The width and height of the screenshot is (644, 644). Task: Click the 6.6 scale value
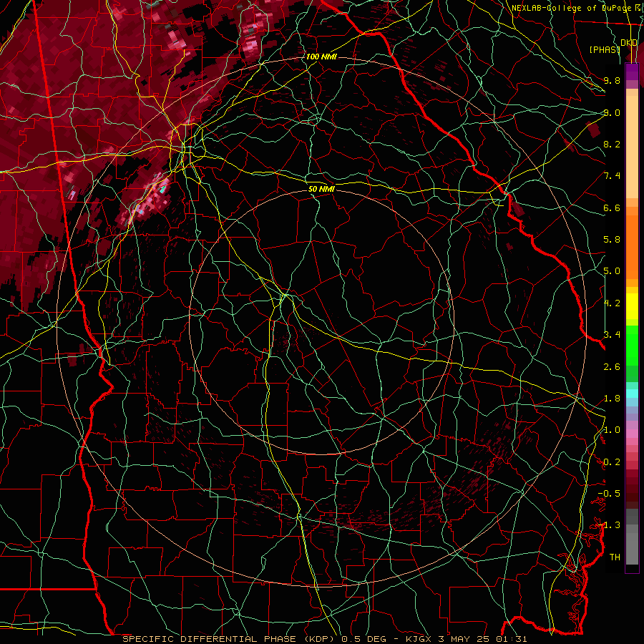[x=612, y=208]
